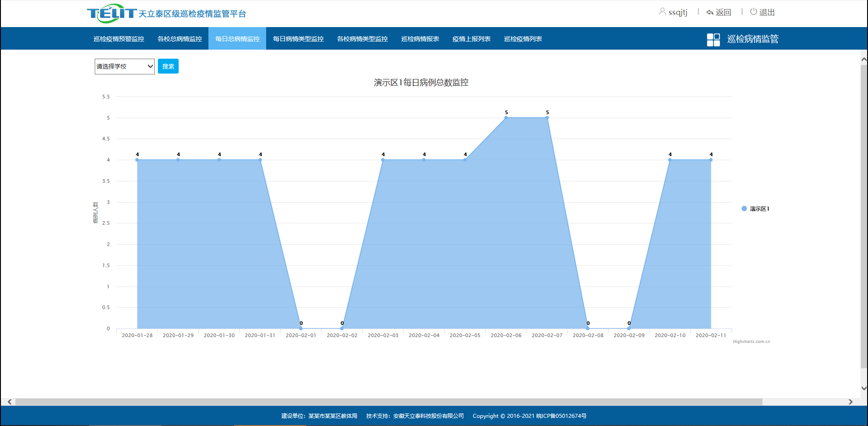Open the 各校病情类型监控 tab

(x=362, y=39)
